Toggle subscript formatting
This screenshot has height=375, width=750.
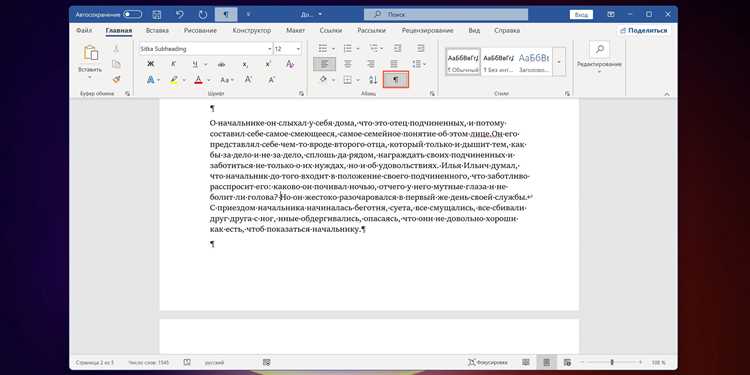244,64
